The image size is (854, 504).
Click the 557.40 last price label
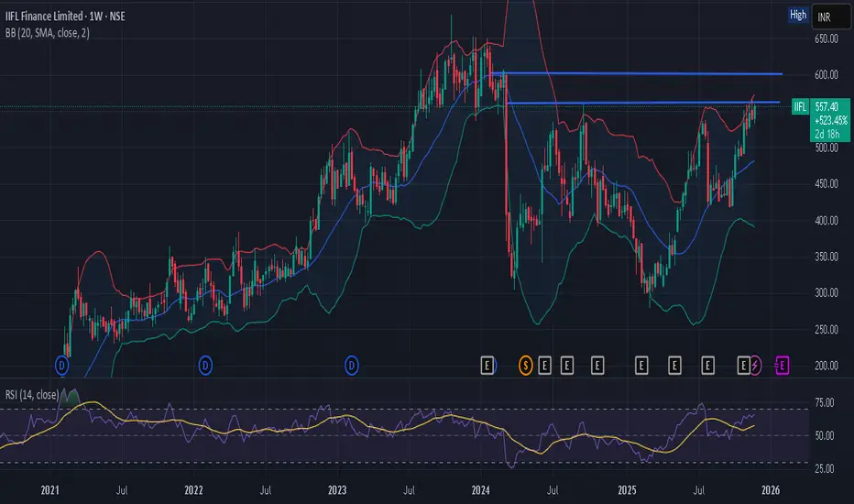coord(827,107)
